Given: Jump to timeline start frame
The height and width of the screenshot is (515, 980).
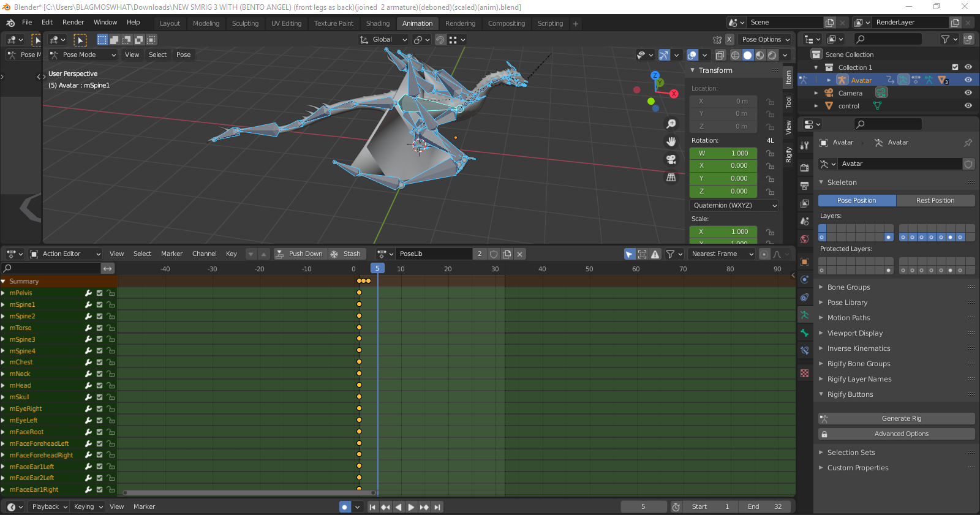Looking at the screenshot, I should tap(372, 507).
